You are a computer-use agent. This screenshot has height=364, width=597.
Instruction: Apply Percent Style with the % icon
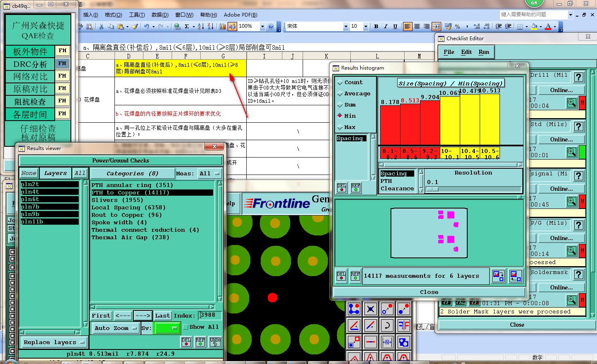[x=458, y=26]
